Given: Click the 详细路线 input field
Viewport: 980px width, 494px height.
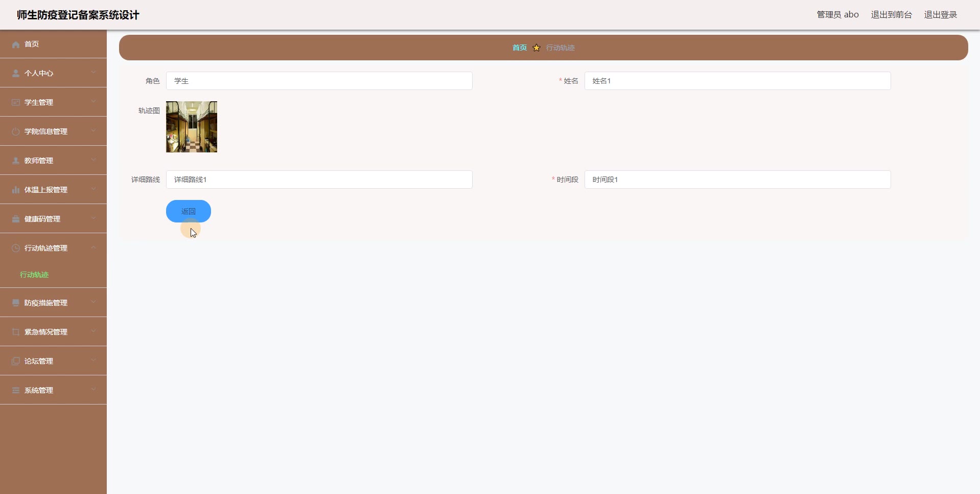Looking at the screenshot, I should tap(319, 179).
